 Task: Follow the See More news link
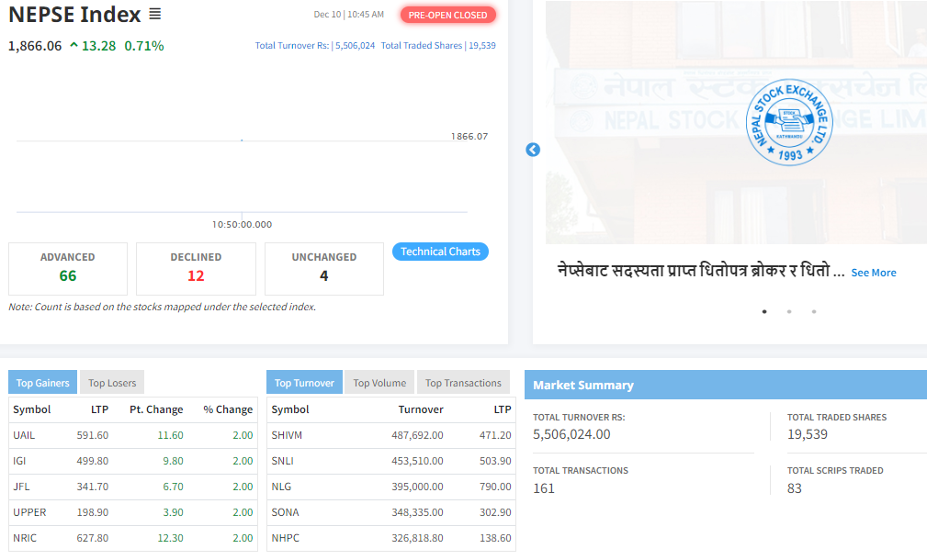pyautogui.click(x=873, y=273)
